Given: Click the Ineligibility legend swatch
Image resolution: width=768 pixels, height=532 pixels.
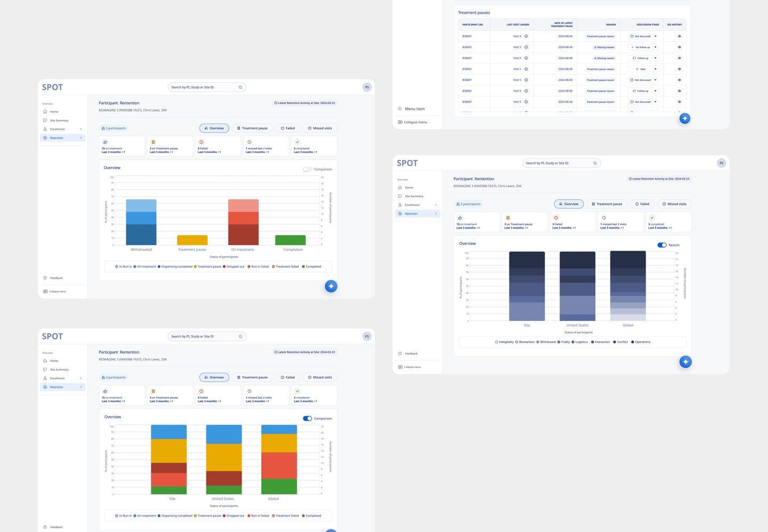Looking at the screenshot, I should [x=497, y=342].
